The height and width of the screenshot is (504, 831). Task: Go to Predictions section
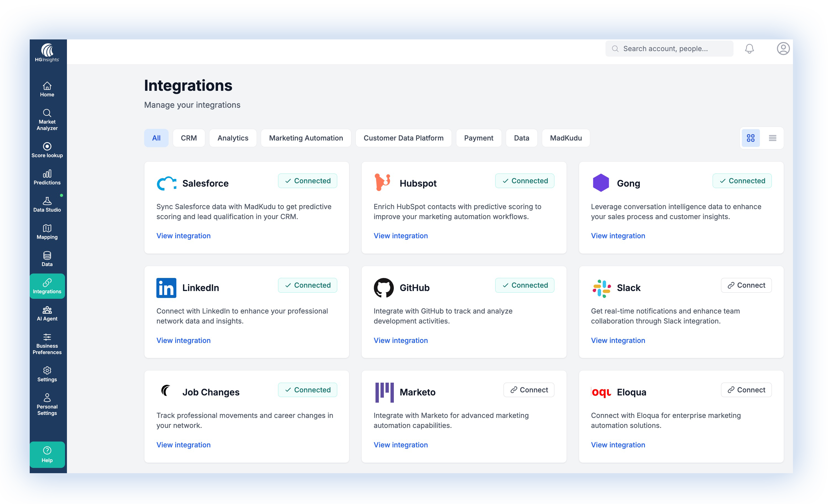coord(47,177)
